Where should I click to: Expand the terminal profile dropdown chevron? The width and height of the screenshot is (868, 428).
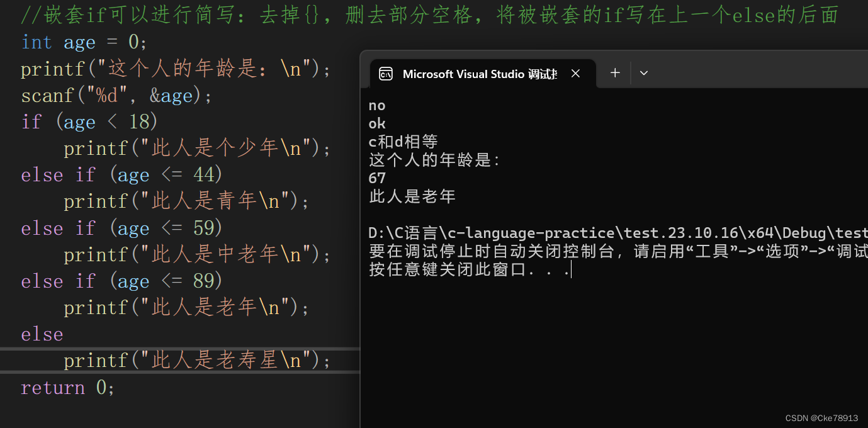644,73
